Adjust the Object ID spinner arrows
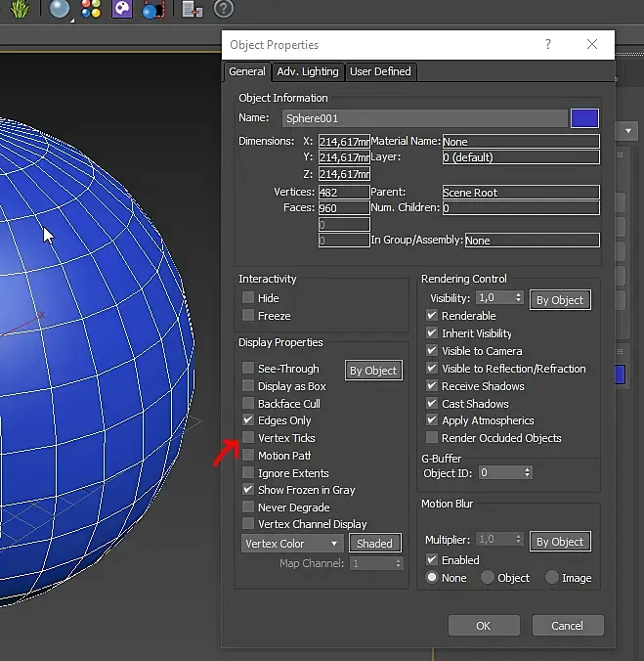 point(528,472)
